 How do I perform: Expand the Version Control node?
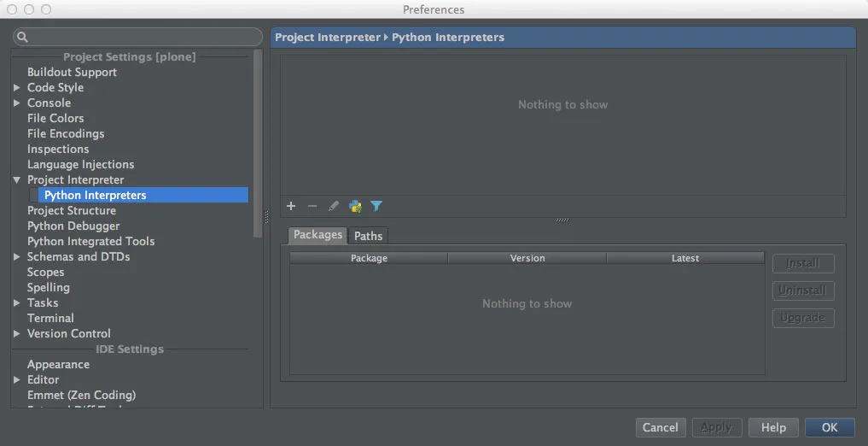16,333
